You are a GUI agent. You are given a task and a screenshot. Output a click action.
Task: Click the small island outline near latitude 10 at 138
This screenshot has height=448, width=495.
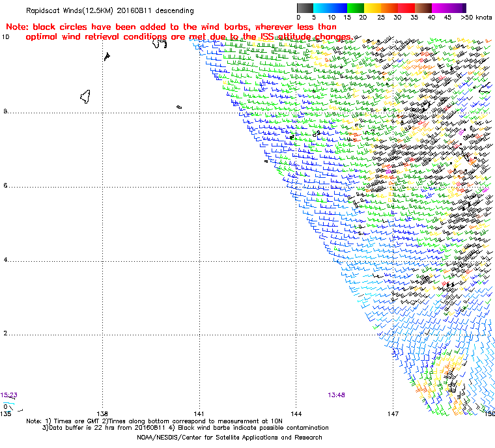point(107,57)
